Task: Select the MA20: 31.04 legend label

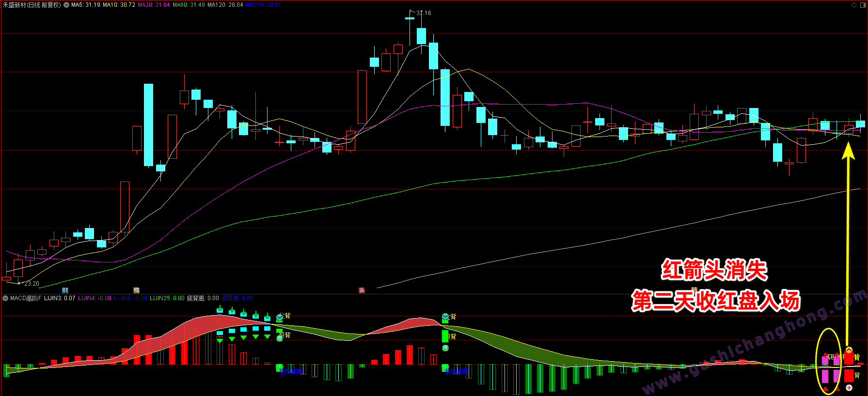Action: pyautogui.click(x=154, y=5)
